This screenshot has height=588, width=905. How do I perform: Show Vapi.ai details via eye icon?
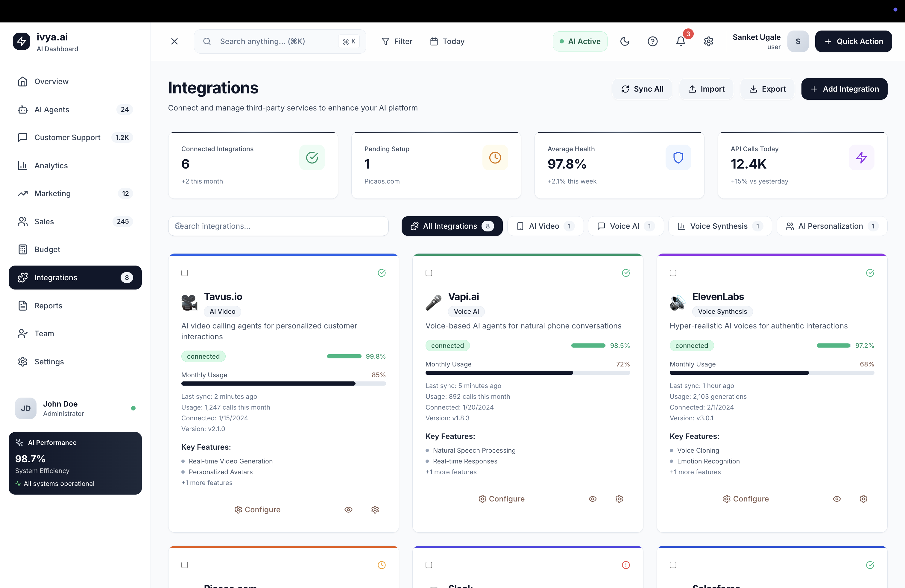[593, 498]
